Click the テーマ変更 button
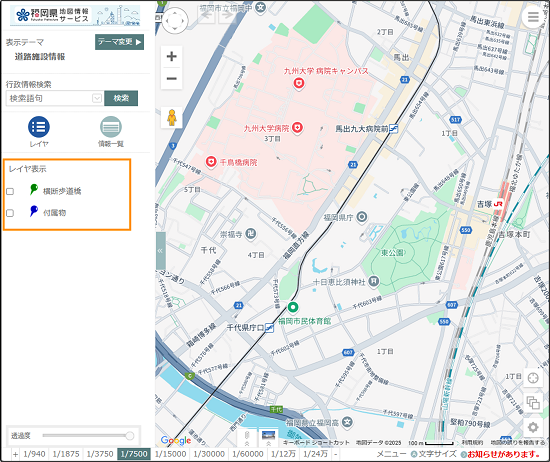The height and width of the screenshot is (462, 550). pos(119,42)
